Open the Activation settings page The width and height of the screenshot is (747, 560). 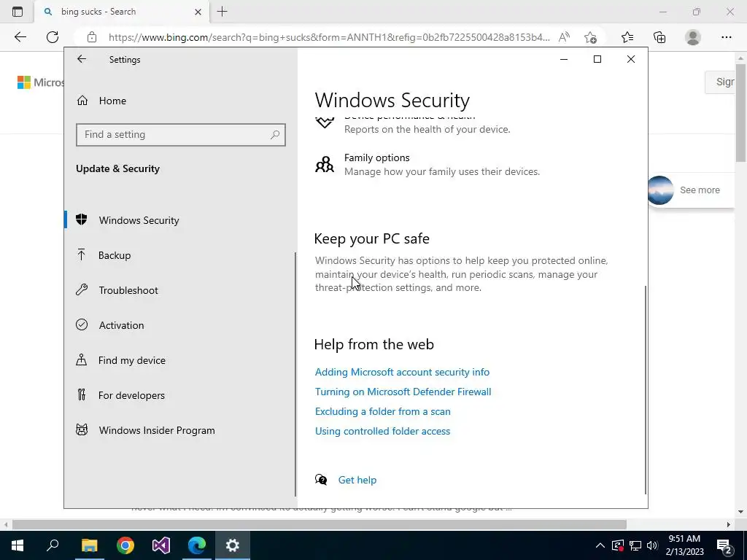tap(181, 325)
